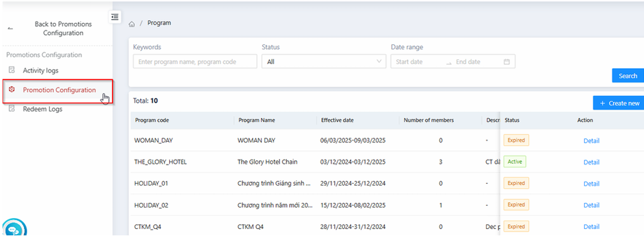This screenshot has width=644, height=247.
Task: Click the calendar icon in date range
Action: [506, 62]
